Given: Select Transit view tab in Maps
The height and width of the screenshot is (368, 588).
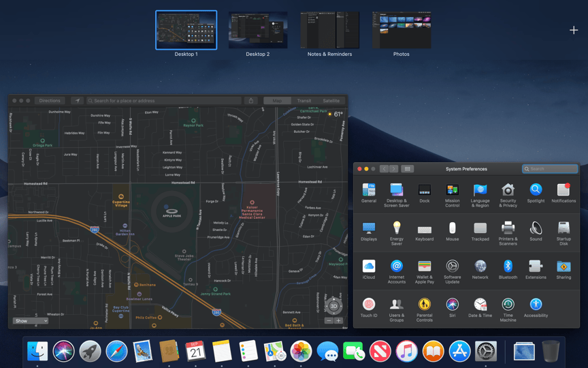Looking at the screenshot, I should (x=304, y=101).
